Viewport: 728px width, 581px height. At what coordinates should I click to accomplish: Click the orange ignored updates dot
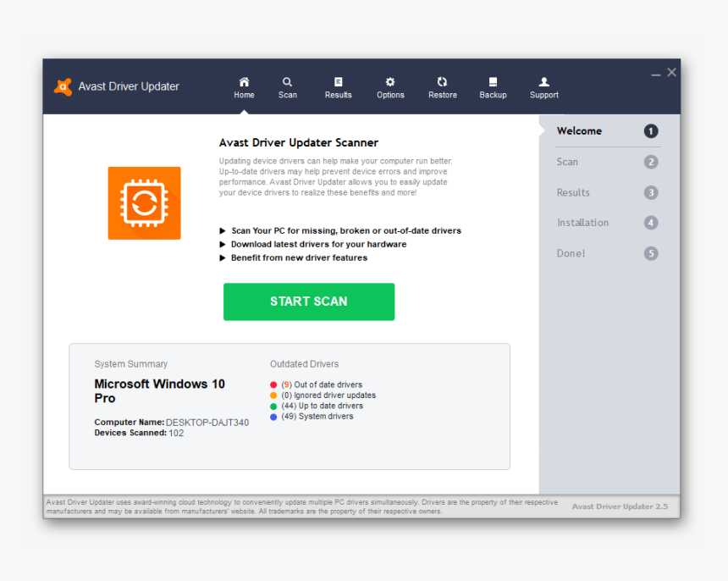coord(273,396)
